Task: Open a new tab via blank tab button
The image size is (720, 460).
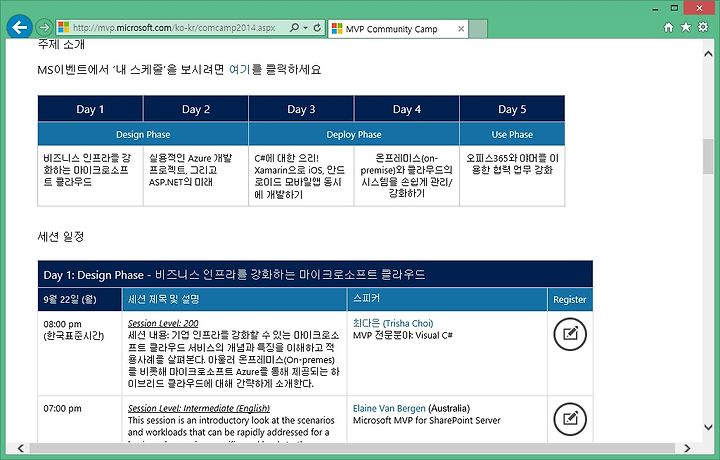Action: (478, 29)
